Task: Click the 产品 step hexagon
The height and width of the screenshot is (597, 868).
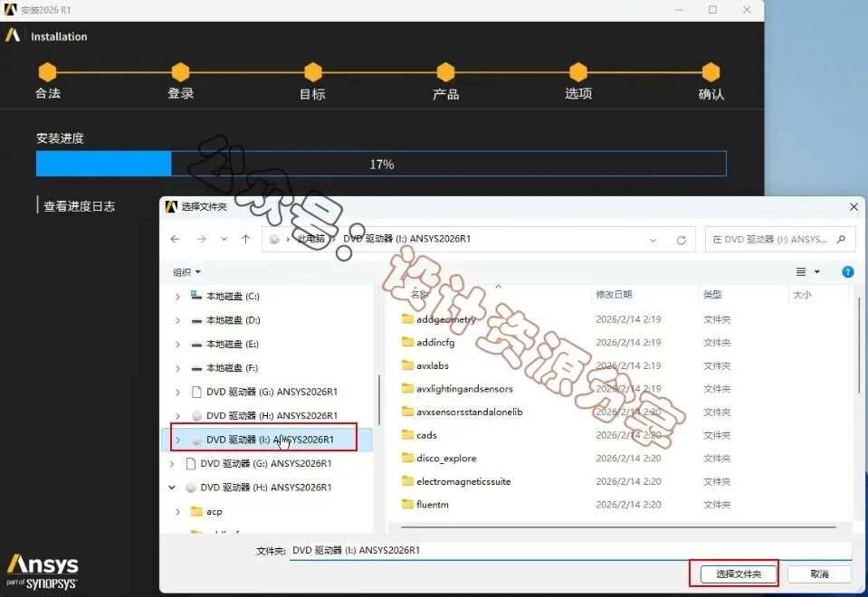Action: click(445, 72)
